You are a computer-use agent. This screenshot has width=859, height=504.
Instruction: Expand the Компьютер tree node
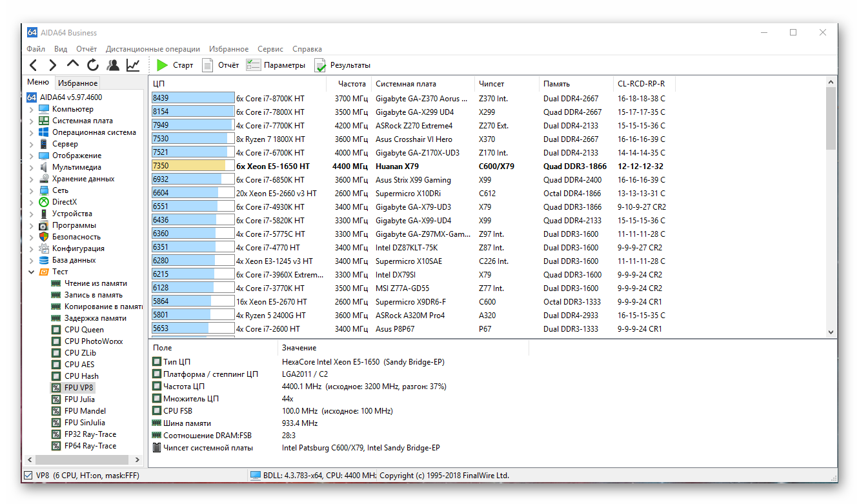pyautogui.click(x=32, y=110)
